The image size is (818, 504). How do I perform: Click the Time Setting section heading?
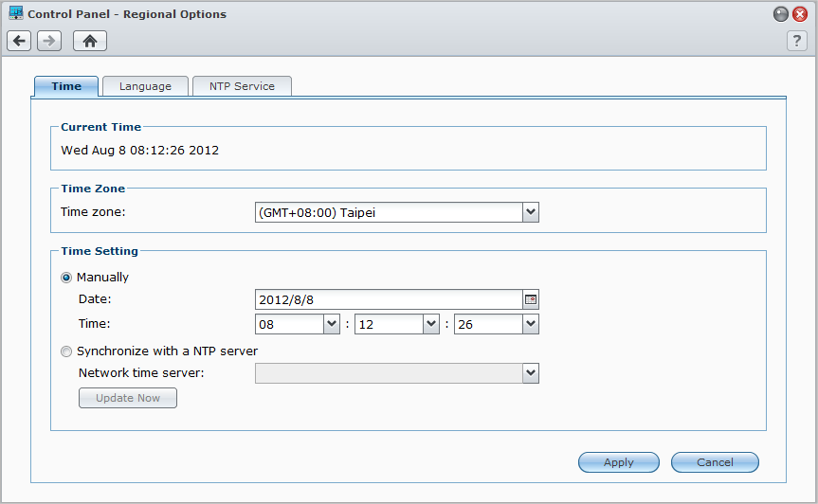click(100, 251)
